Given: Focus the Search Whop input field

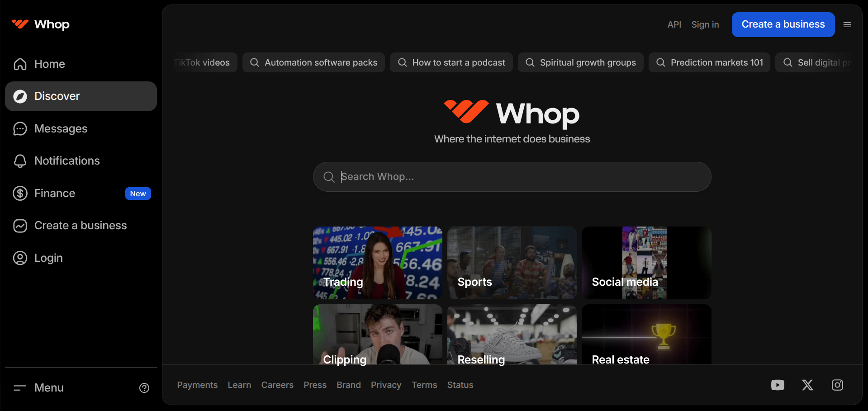Looking at the screenshot, I should point(512,177).
